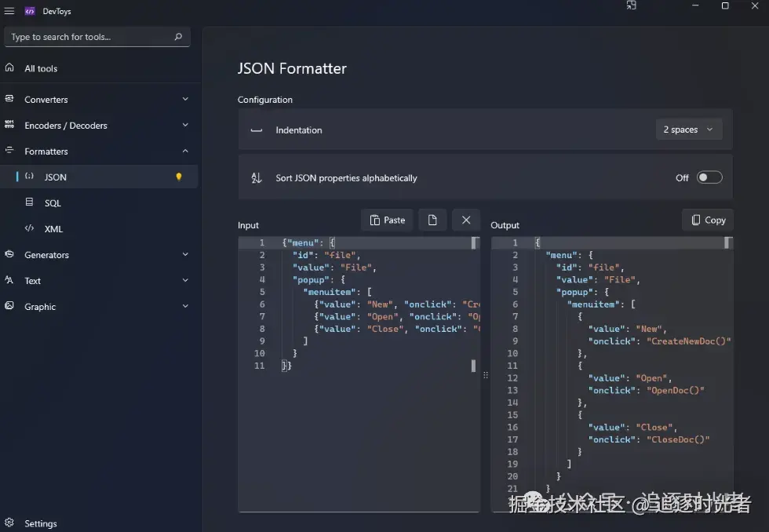Click the Formatters category icon

9,151
